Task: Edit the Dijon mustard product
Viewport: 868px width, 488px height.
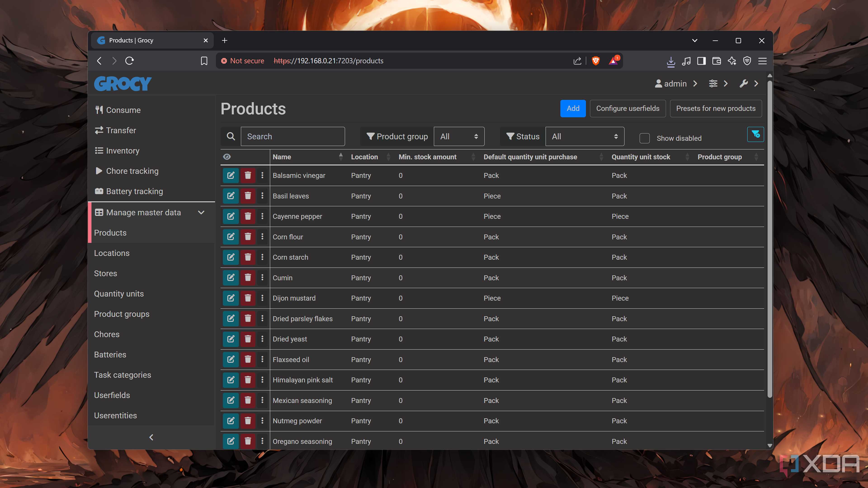Action: click(x=231, y=298)
